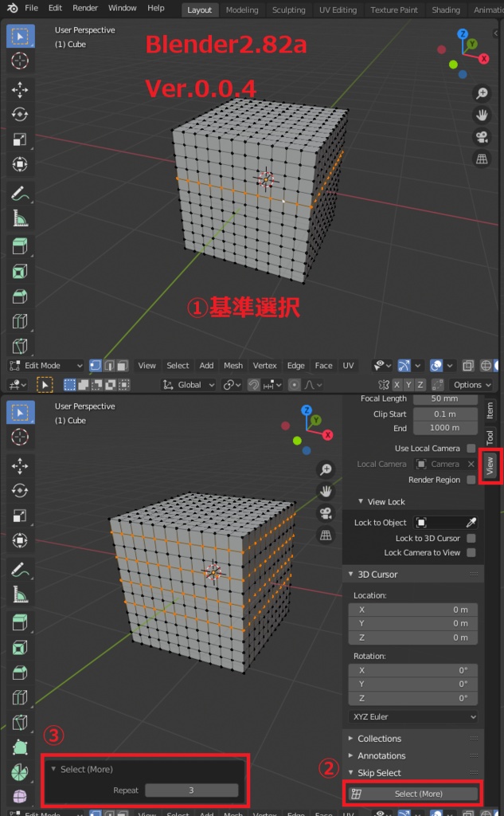504x816 pixels.
Task: Open the XYZ Euler rotation mode dropdown
Action: (413, 716)
